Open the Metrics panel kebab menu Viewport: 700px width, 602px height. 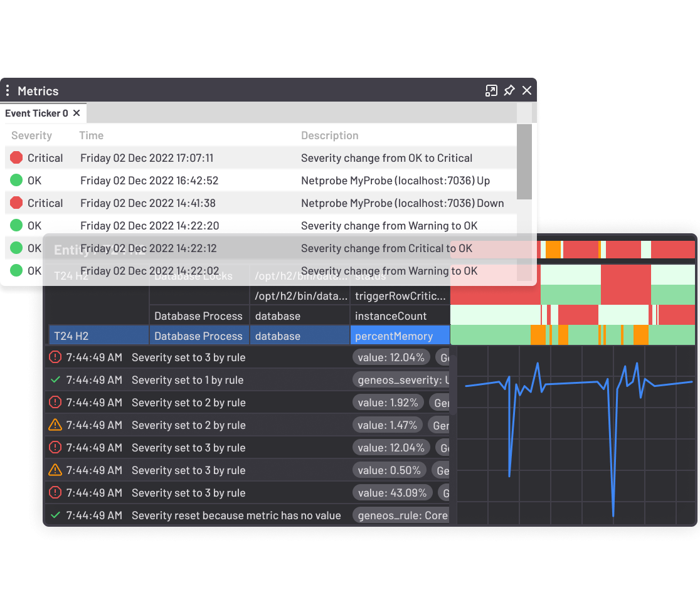[x=8, y=90]
